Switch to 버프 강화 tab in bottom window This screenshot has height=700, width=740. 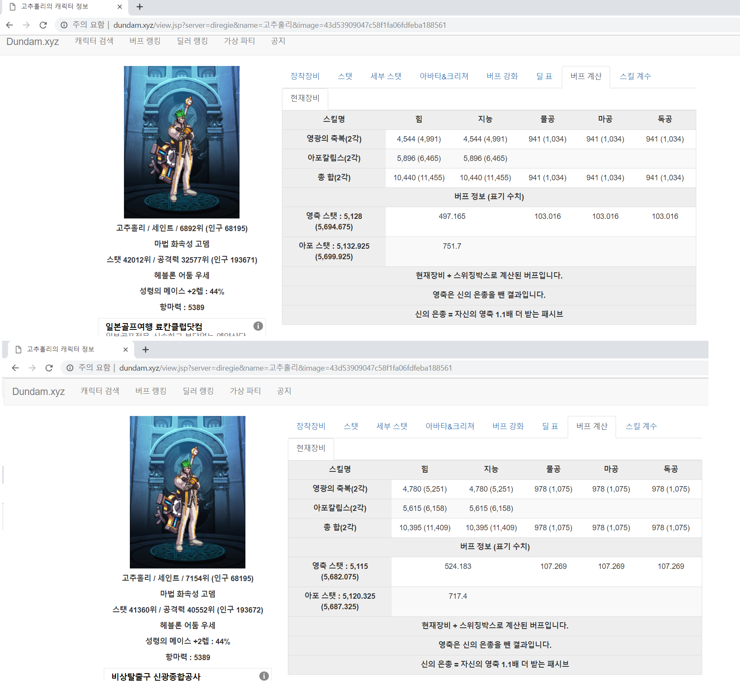(508, 426)
